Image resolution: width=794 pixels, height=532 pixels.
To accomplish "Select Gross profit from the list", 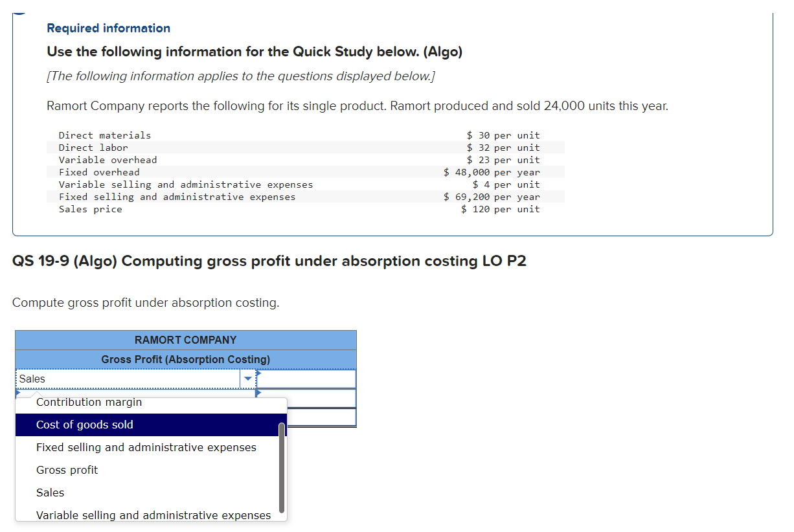I will pyautogui.click(x=67, y=470).
